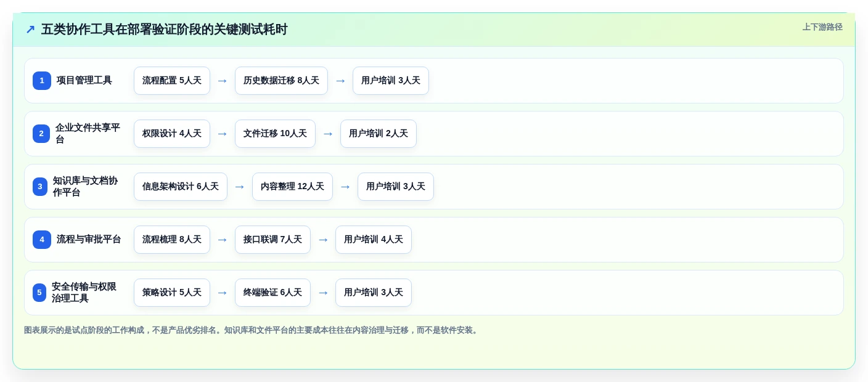
Task: Click number badge 1 for 项目管理工具
Action: coord(42,81)
